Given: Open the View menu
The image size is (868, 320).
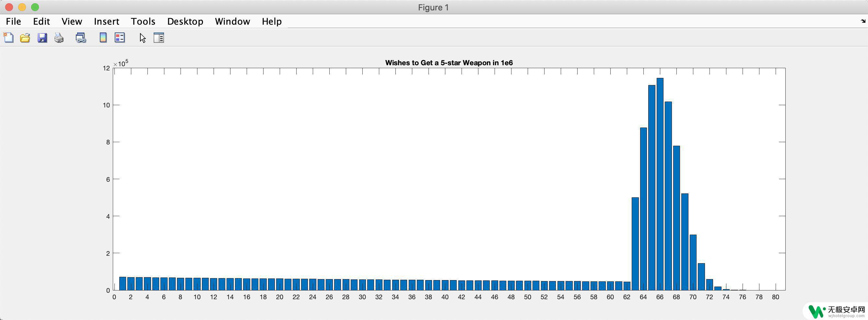Looking at the screenshot, I should (x=72, y=21).
